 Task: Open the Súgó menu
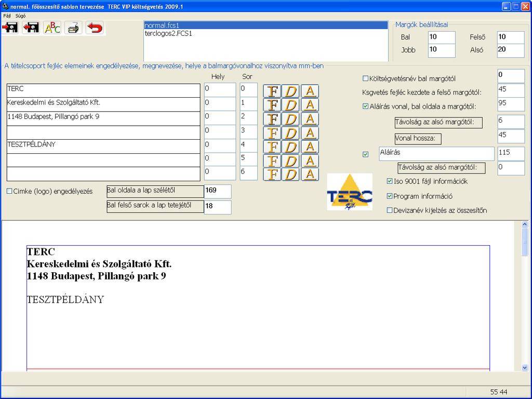tap(20, 16)
